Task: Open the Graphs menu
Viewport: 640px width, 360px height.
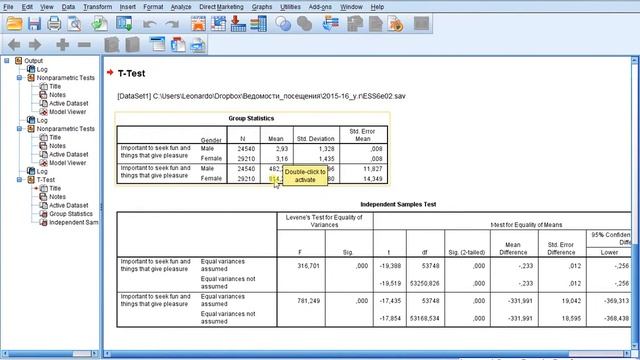Action: [x=262, y=7]
